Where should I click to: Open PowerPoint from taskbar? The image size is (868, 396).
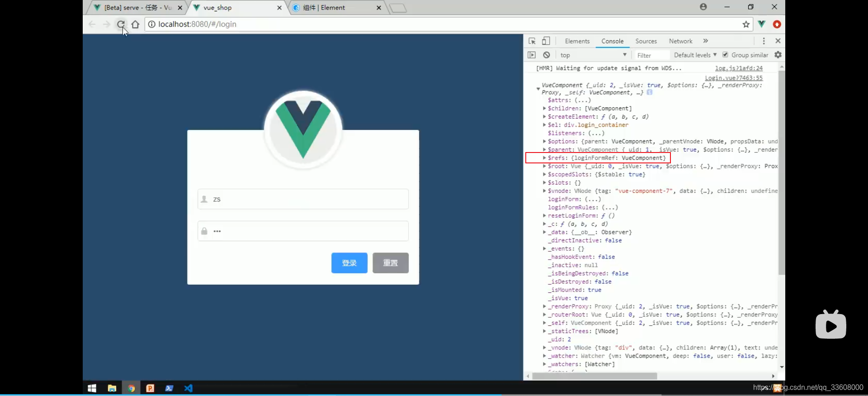[x=150, y=388]
